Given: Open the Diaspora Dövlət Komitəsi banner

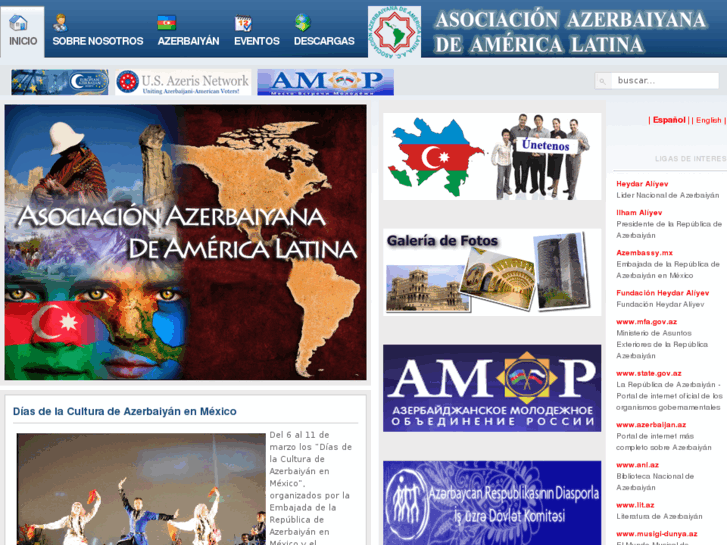Looking at the screenshot, I should pyautogui.click(x=492, y=503).
